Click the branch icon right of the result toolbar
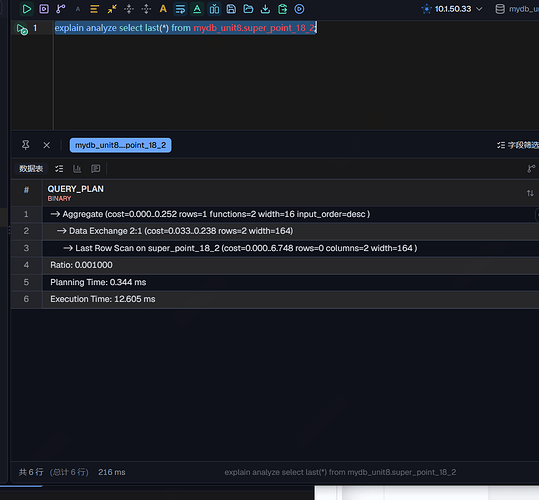Image resolution: width=539 pixels, height=500 pixels. [x=531, y=168]
